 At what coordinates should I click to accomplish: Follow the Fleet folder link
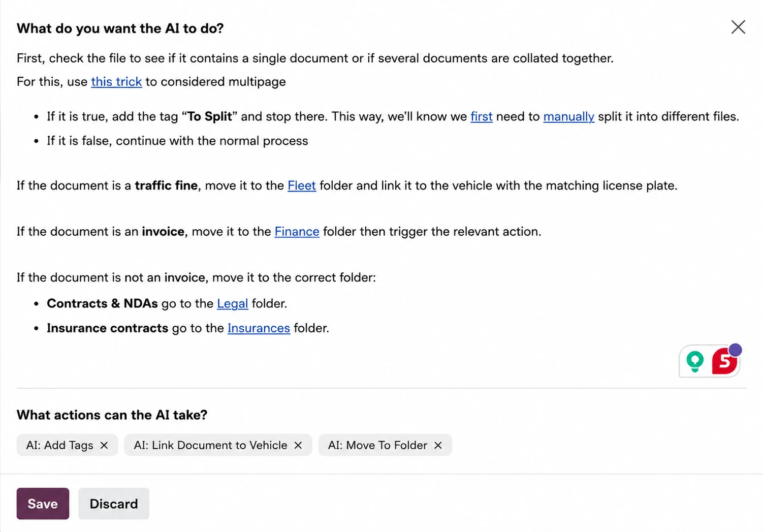(x=302, y=185)
